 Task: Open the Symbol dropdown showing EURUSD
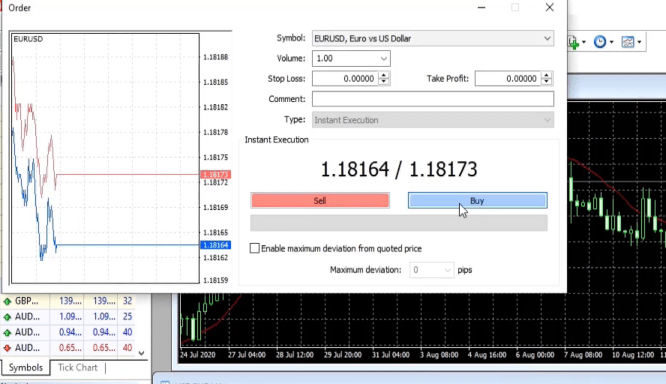click(433, 38)
